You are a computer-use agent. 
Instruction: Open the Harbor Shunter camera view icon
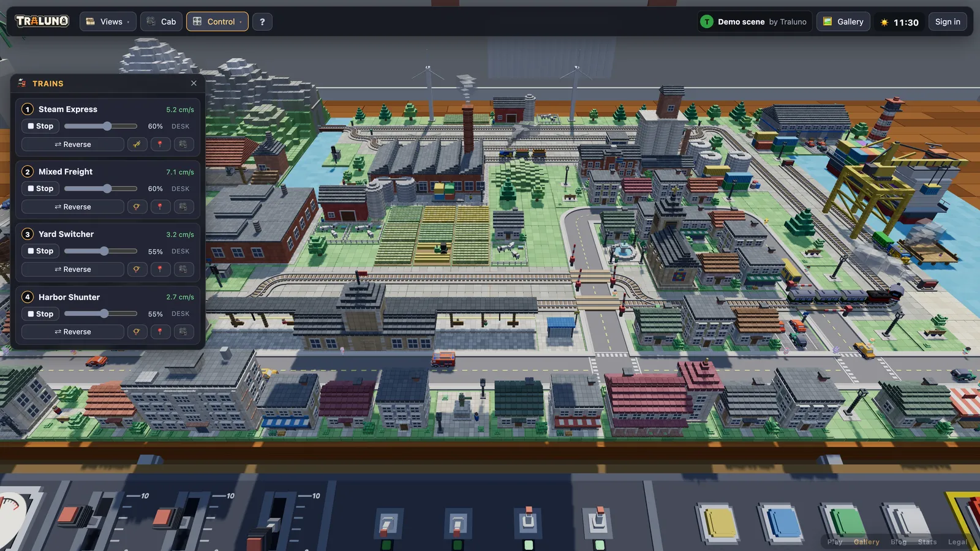tap(183, 332)
